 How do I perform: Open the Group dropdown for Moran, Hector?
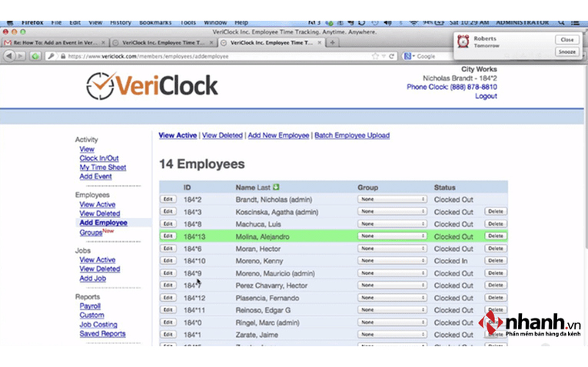[392, 248]
